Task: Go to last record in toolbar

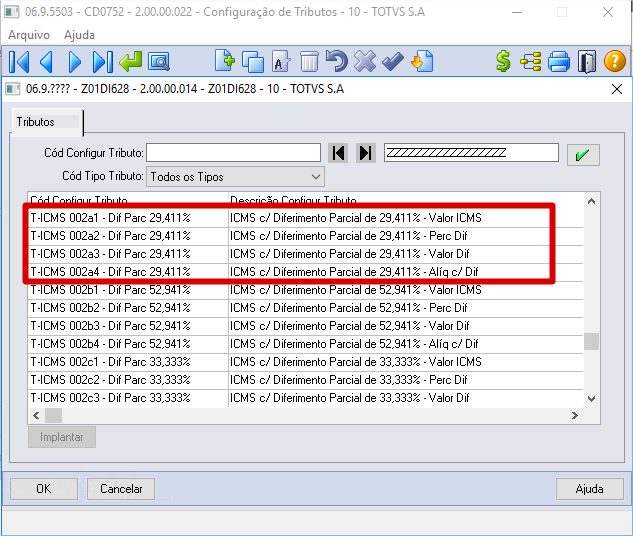Action: coord(103,62)
